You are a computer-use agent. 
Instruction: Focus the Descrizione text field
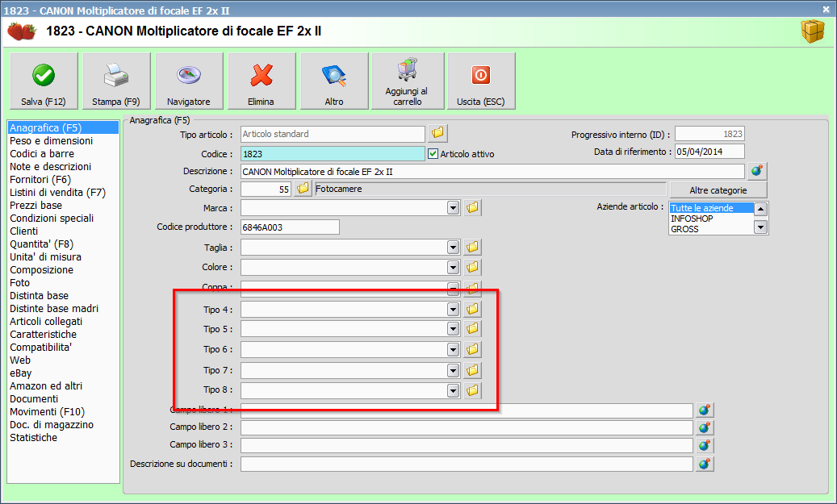492,171
